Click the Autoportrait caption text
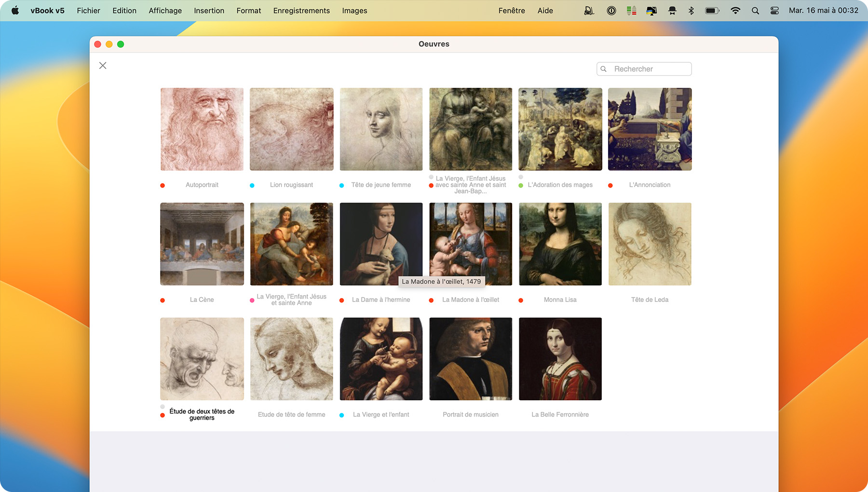Screen dimensions: 868x492 tap(202, 185)
